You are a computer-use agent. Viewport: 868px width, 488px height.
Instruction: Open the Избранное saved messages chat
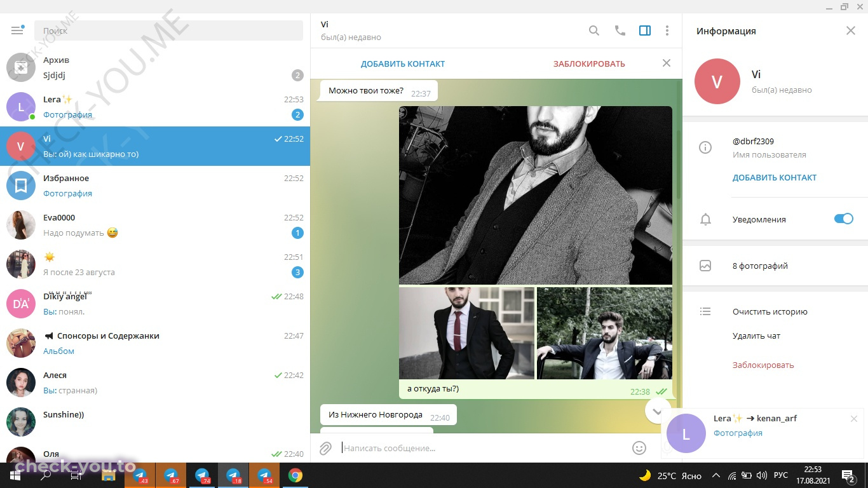[155, 186]
